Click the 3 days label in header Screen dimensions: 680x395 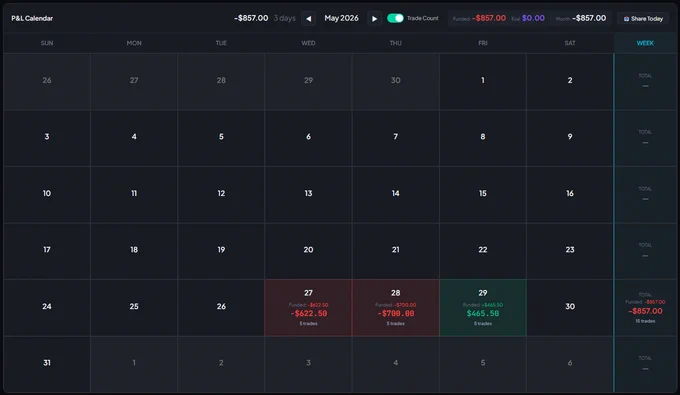point(284,18)
